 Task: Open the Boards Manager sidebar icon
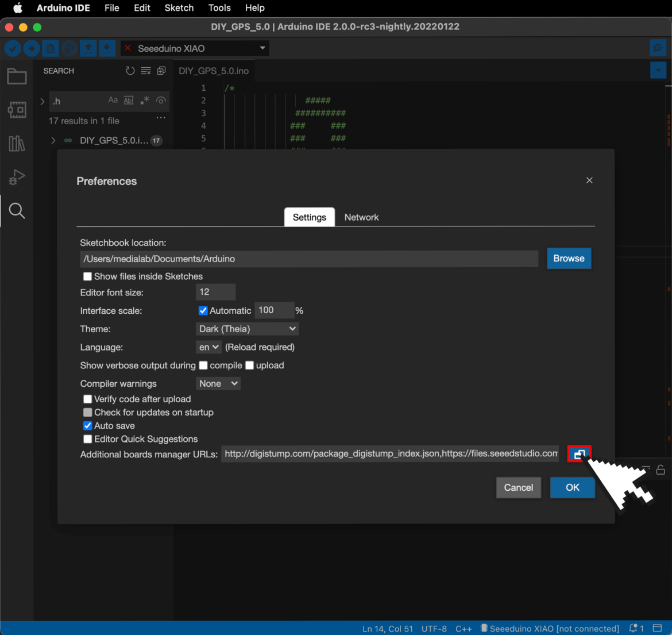17,110
